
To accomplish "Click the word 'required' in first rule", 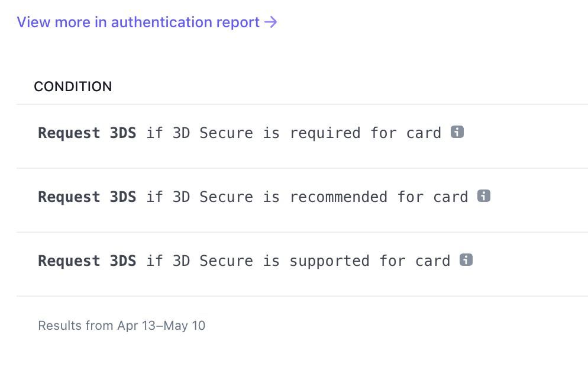I will pos(325,133).
